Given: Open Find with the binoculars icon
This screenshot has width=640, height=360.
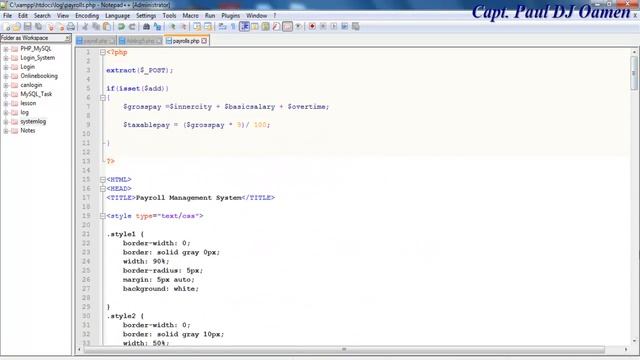Looking at the screenshot, I should pos(147,27).
